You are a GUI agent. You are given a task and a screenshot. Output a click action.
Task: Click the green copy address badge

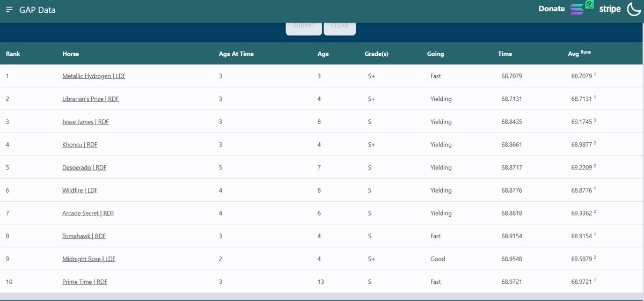[590, 4]
